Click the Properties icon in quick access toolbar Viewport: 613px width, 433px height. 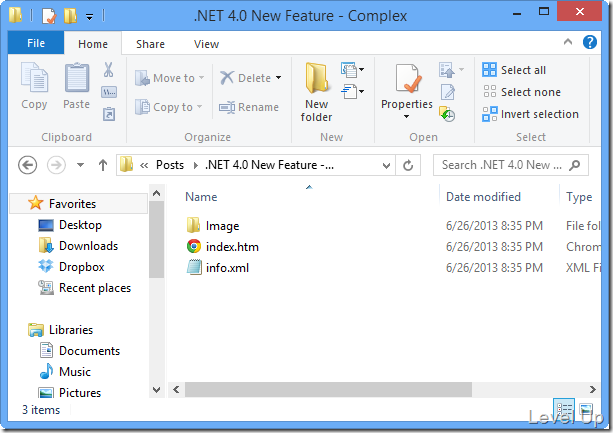pos(49,16)
